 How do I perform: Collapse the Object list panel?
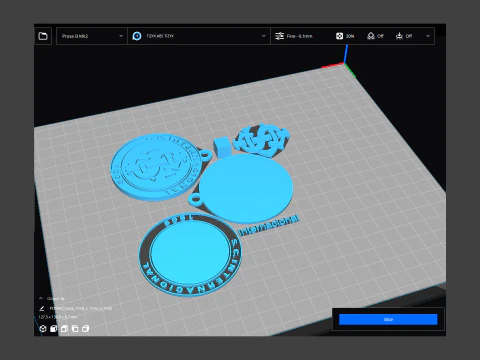point(41,298)
